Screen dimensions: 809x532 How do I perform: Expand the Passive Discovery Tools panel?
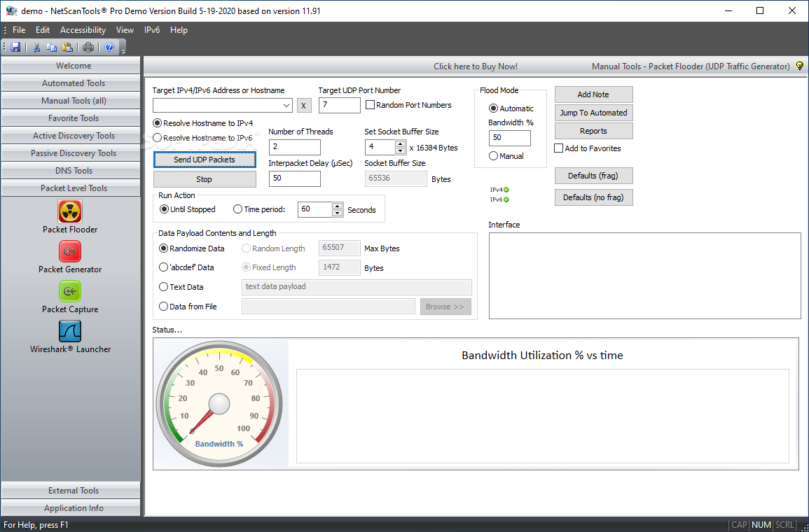click(x=71, y=153)
